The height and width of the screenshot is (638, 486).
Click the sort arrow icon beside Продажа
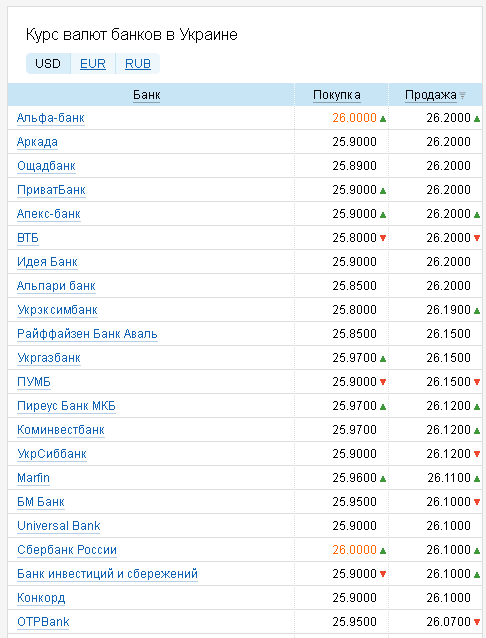pos(462,96)
